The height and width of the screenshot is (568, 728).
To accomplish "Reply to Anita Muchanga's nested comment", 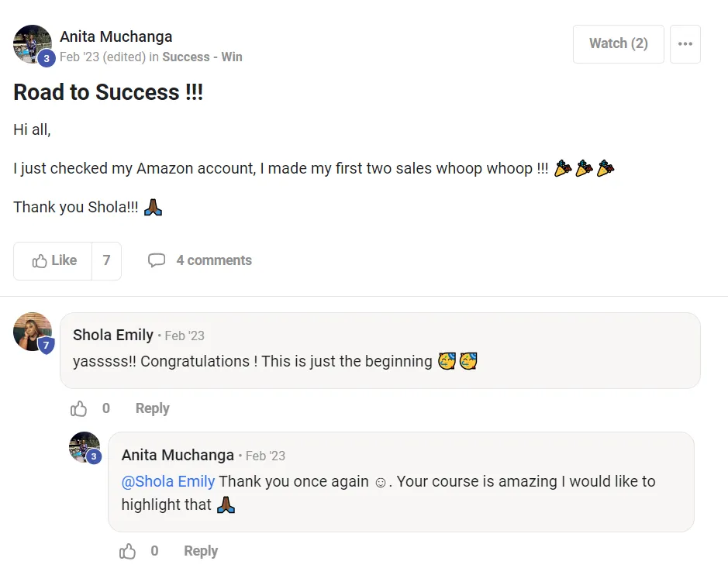I will (200, 551).
